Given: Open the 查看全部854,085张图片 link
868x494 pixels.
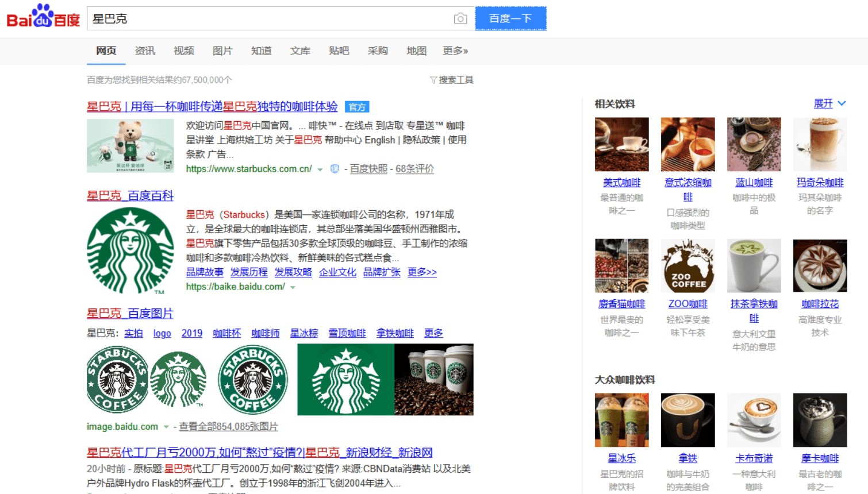Looking at the screenshot, I should [x=228, y=427].
